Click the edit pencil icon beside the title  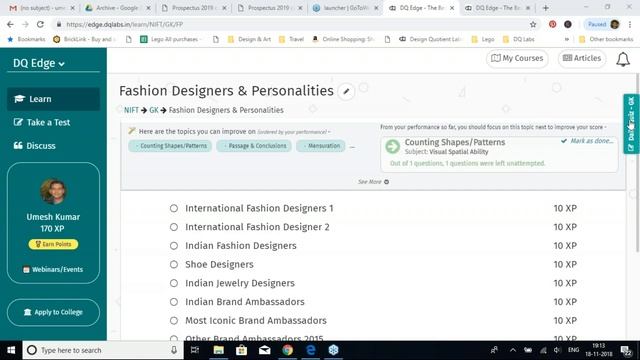(x=346, y=91)
